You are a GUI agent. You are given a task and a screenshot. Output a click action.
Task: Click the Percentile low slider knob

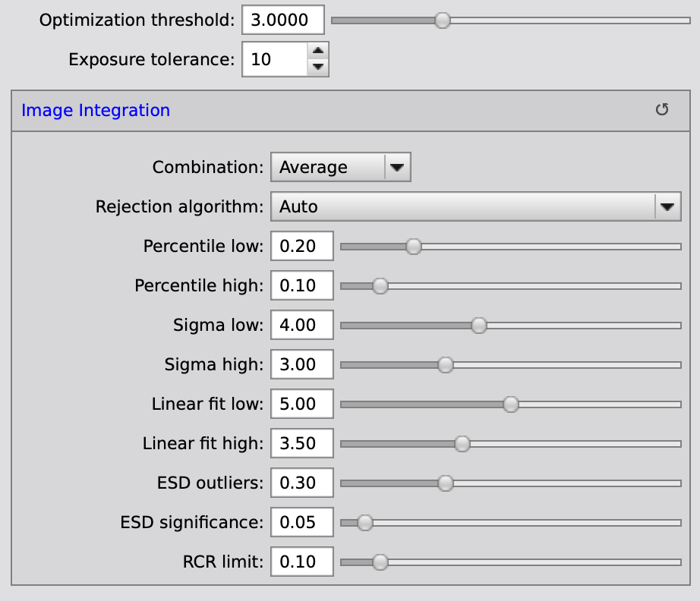click(x=413, y=247)
